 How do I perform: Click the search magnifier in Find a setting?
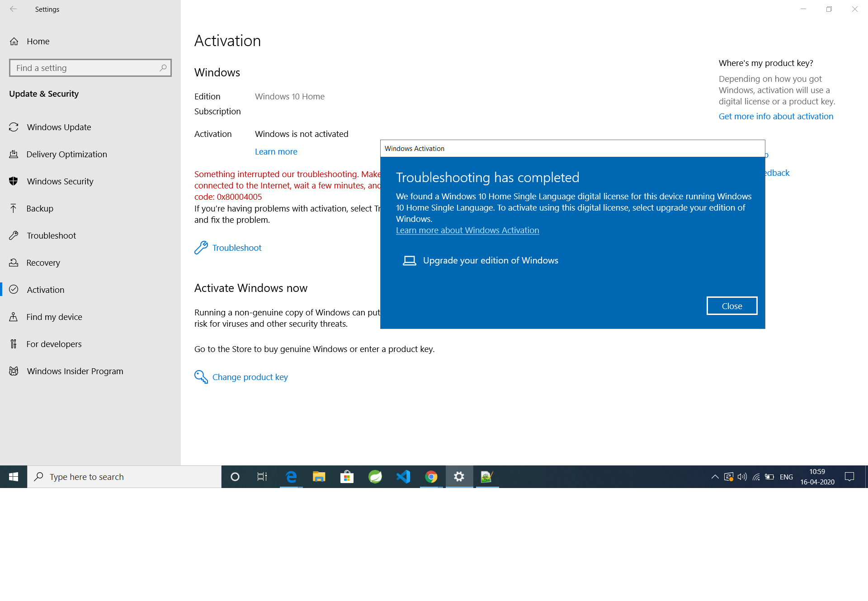(163, 68)
